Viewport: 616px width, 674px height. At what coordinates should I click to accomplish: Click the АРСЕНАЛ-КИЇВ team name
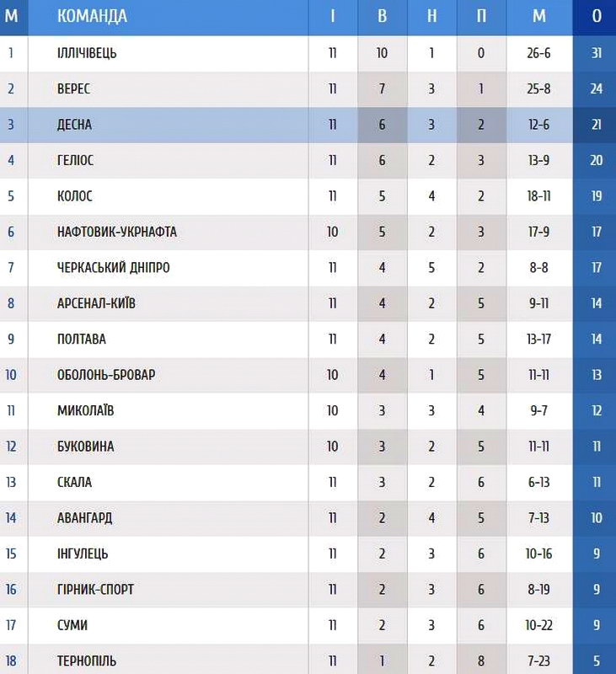[x=97, y=303]
